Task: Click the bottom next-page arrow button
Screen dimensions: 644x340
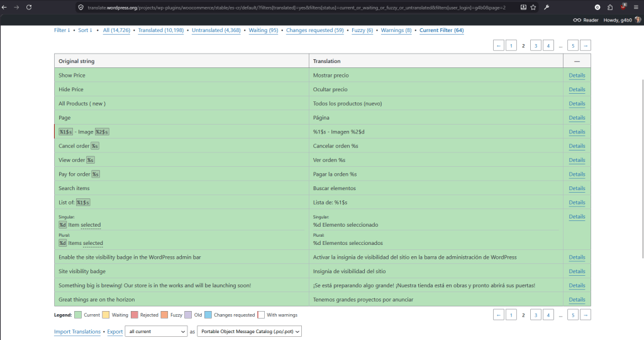Action: (586, 315)
